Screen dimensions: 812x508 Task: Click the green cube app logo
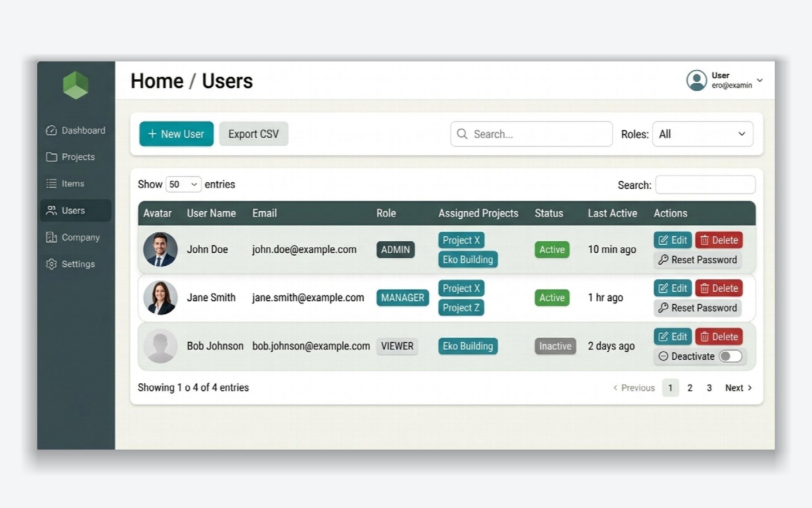(76, 85)
